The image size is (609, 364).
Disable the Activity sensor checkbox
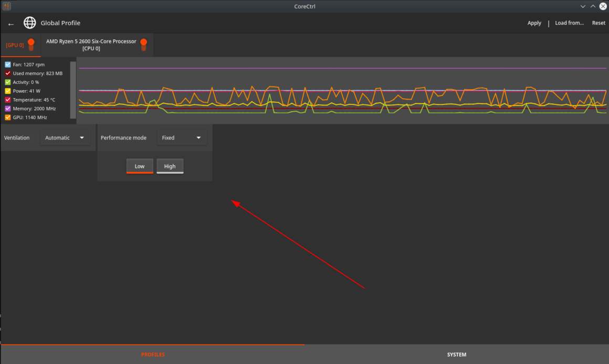[x=8, y=82]
